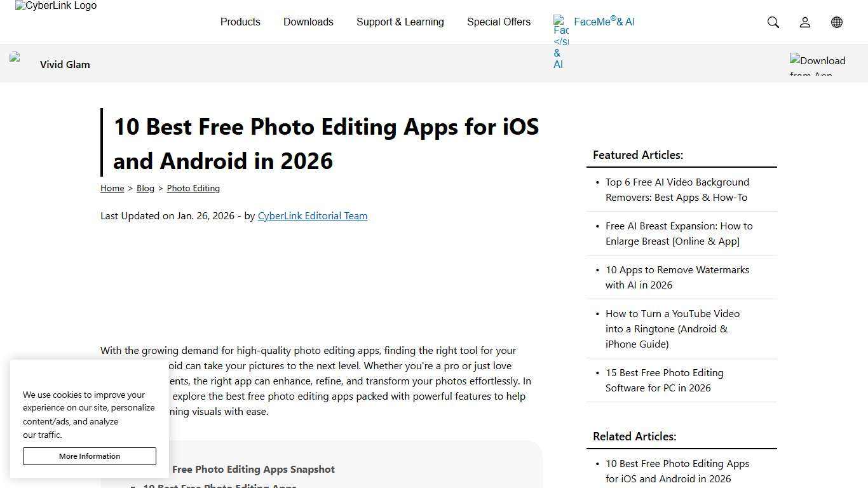868x488 pixels.
Task: Open the search magnifier icon
Action: pyautogui.click(x=773, y=22)
